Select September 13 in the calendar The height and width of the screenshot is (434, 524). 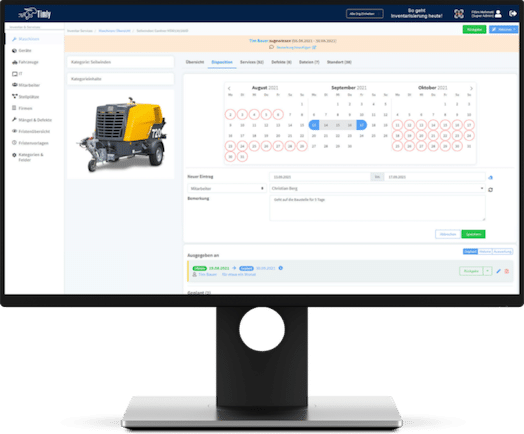(x=314, y=125)
